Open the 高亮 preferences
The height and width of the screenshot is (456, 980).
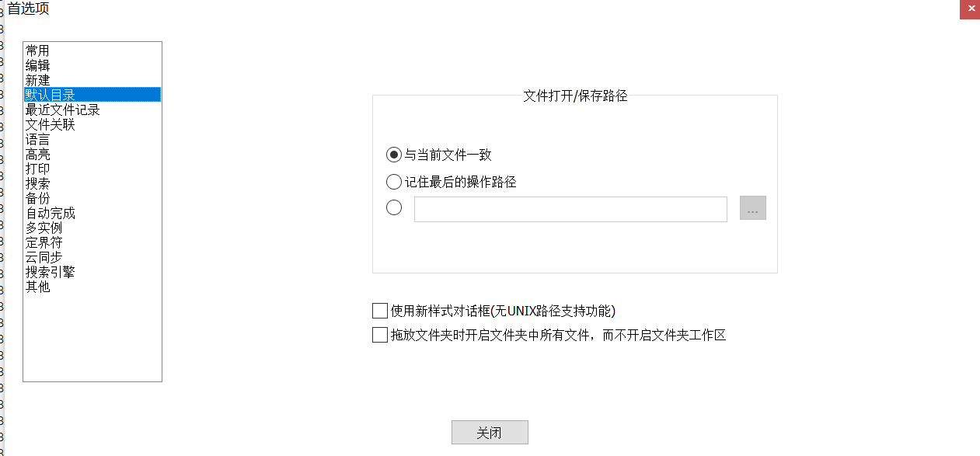coord(37,154)
